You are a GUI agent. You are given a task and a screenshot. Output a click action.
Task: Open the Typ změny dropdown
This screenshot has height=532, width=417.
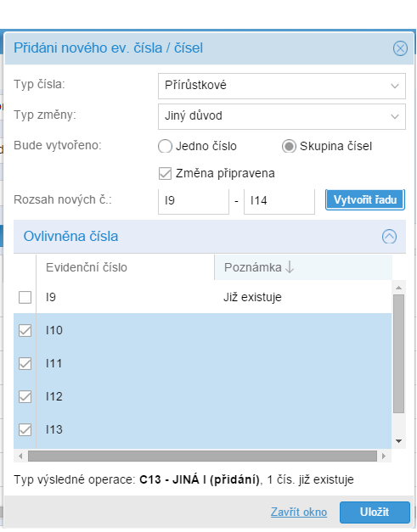pos(281,116)
